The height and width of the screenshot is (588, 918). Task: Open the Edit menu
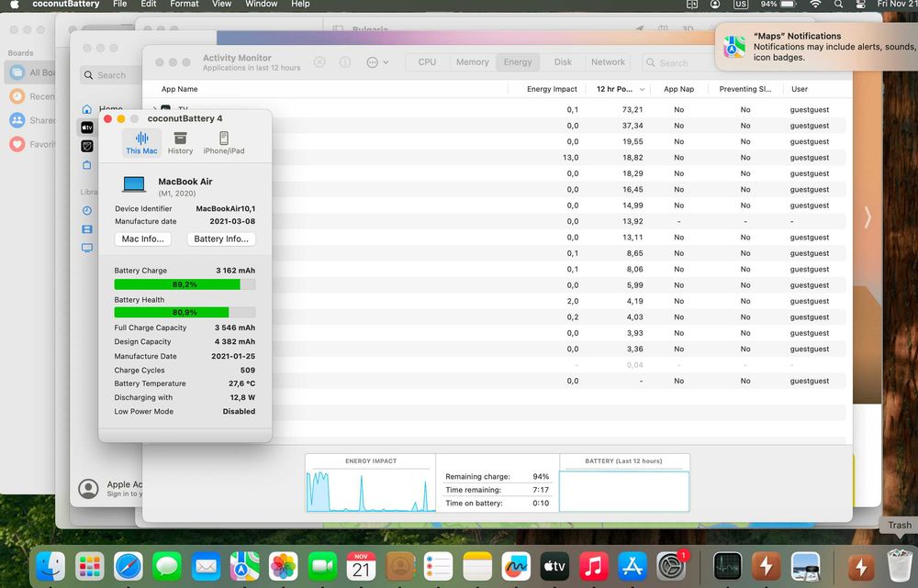(149, 4)
